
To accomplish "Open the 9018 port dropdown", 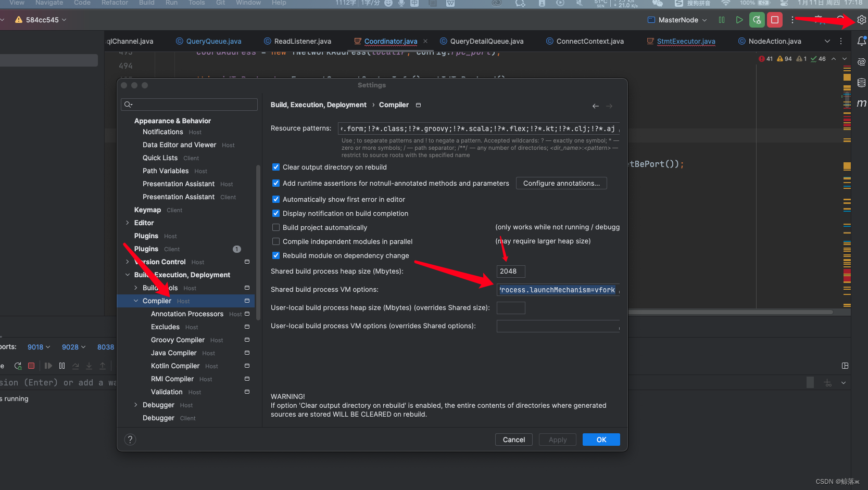I will click(x=39, y=347).
